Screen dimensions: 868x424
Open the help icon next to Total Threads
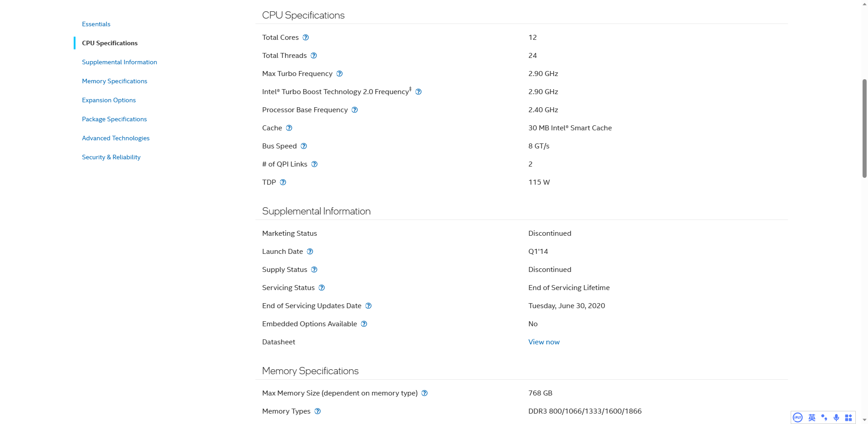click(314, 56)
